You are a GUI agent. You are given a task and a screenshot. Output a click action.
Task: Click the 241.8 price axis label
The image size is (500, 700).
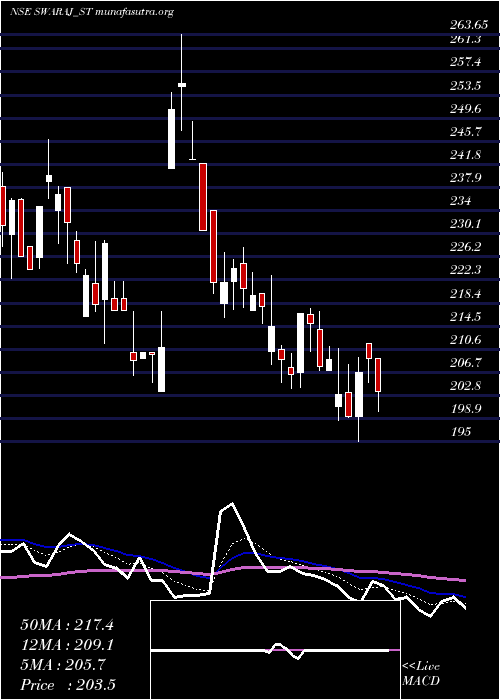point(465,154)
